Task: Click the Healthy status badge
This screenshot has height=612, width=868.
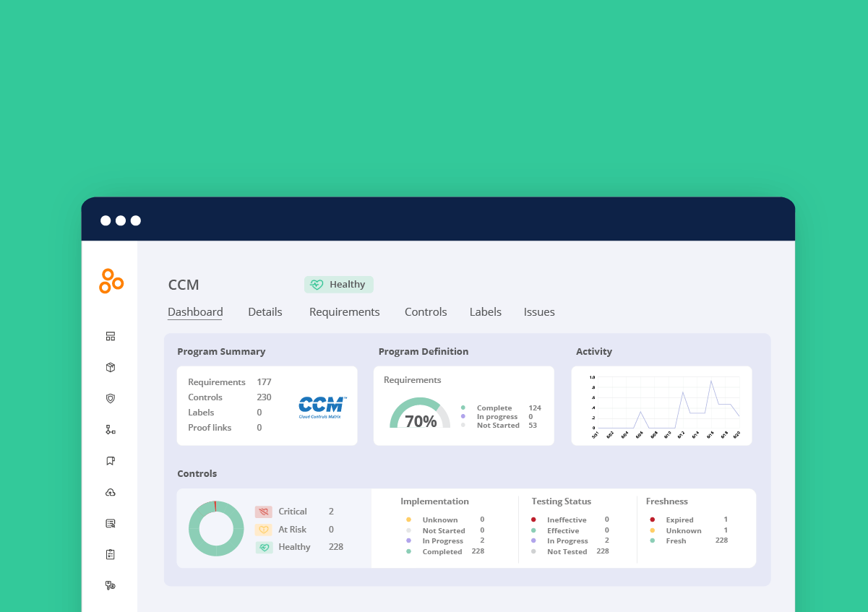Action: point(339,285)
